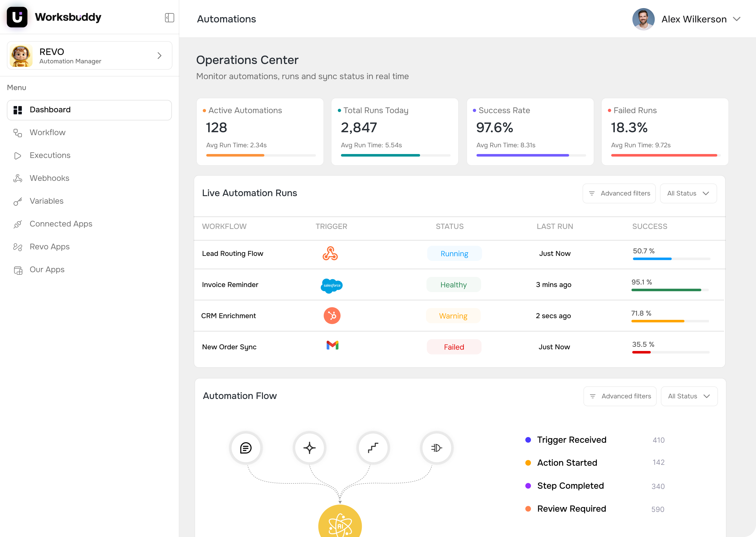Open All Status dropdown in Live Automation Runs

(688, 193)
